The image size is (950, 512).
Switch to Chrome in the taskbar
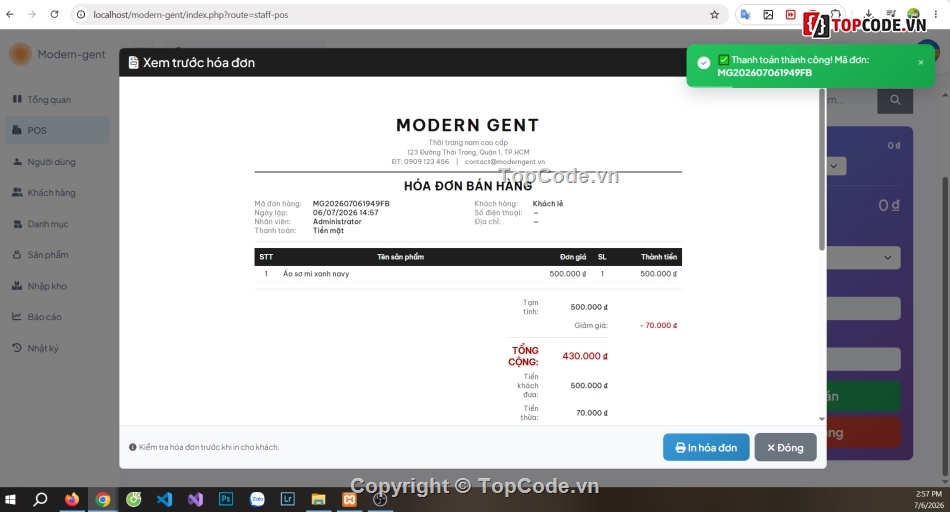(103, 499)
